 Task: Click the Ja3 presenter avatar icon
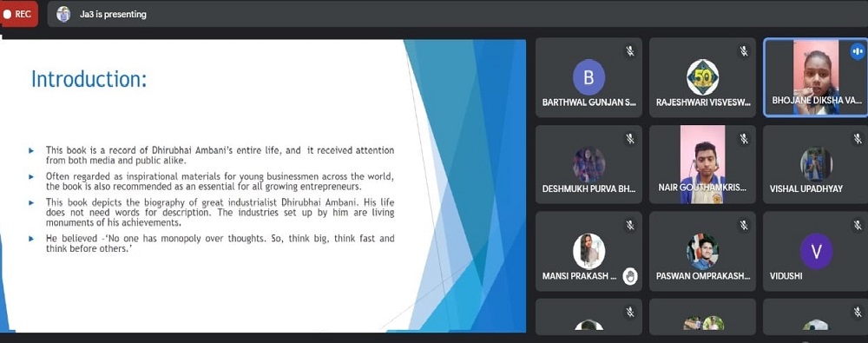[63, 15]
